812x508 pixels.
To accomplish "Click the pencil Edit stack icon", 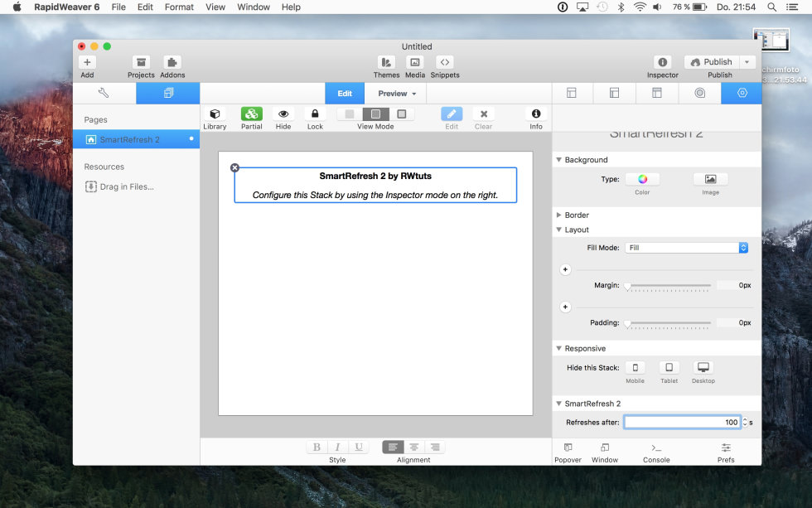I will click(452, 114).
